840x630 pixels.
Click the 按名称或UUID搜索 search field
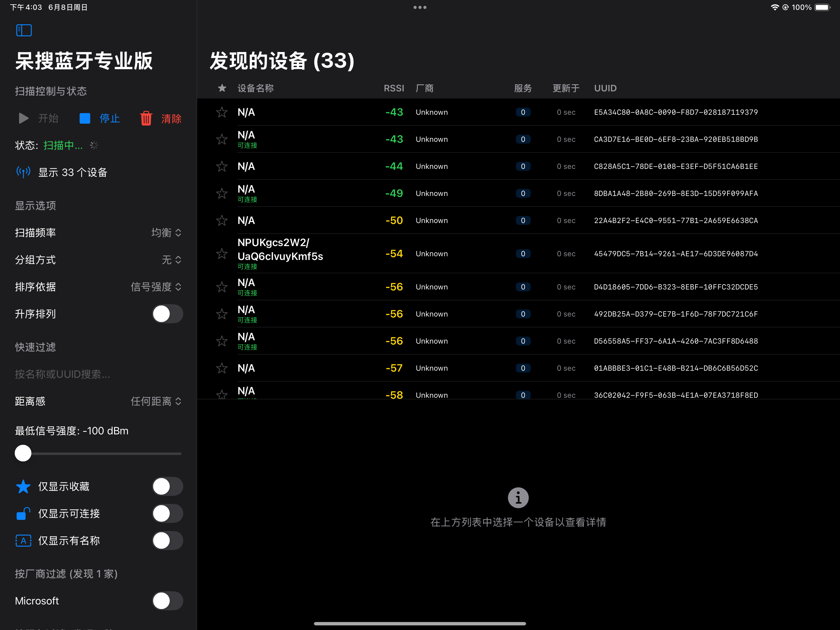[x=98, y=374]
